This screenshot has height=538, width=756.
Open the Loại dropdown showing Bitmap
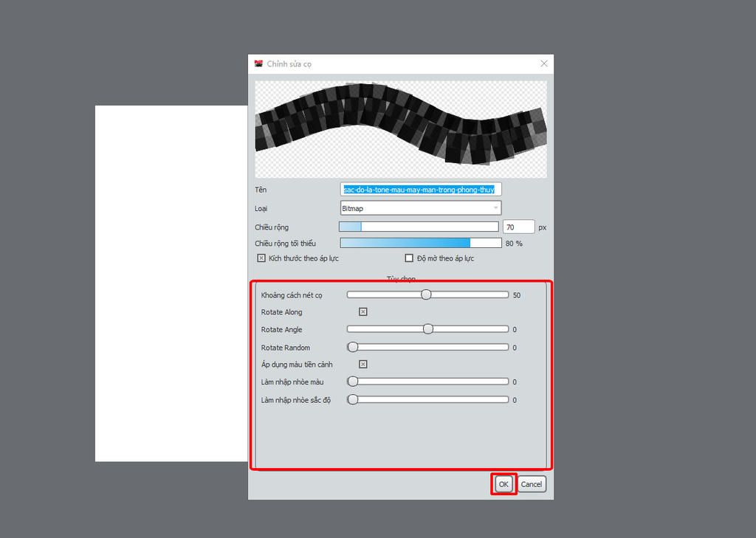pos(420,208)
